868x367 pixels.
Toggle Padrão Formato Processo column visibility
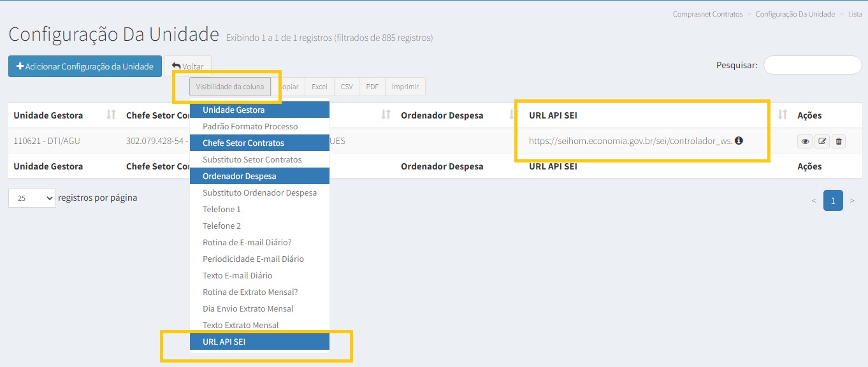pyautogui.click(x=259, y=126)
